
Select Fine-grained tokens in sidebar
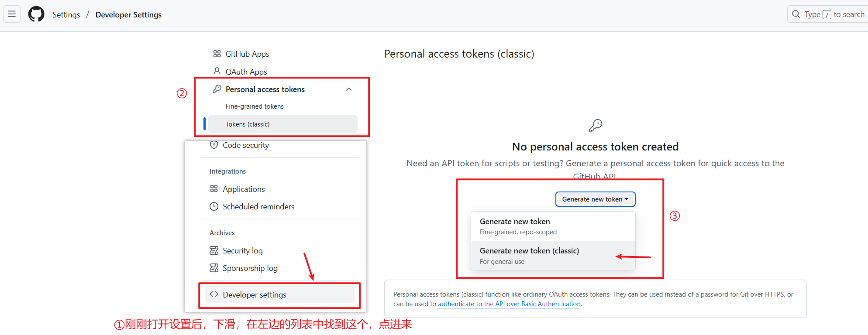pos(255,106)
